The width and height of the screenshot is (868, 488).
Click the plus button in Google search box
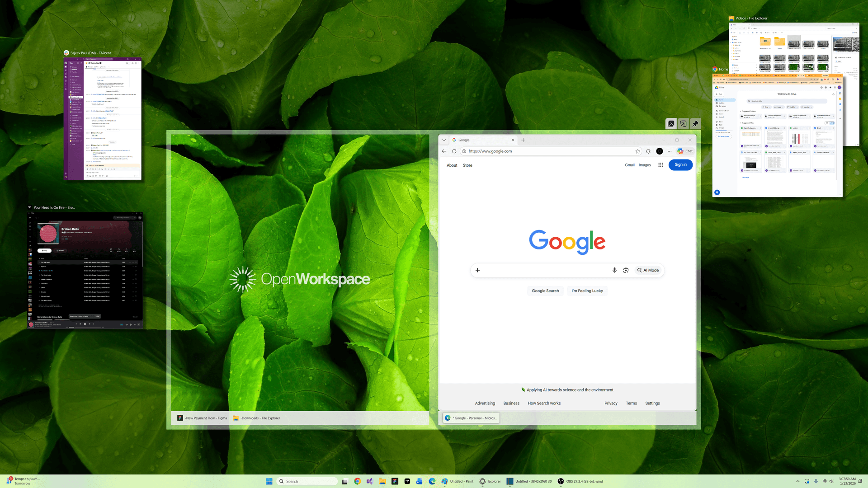[x=477, y=270]
